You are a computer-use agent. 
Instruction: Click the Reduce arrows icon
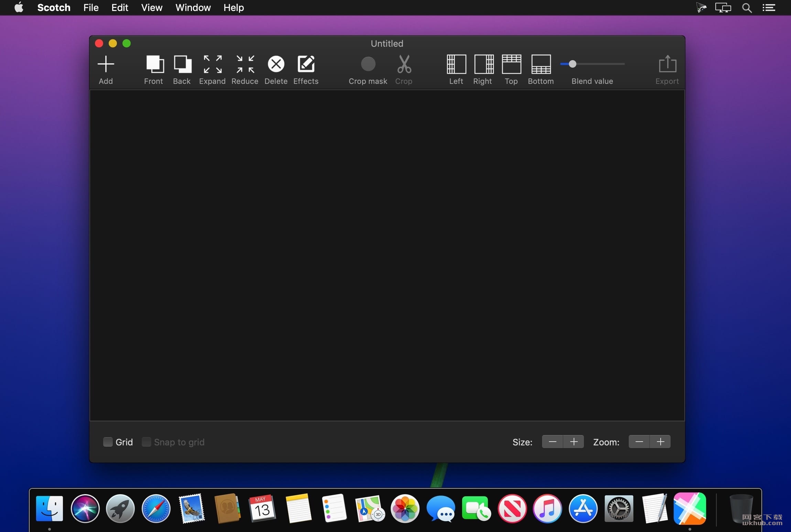(x=245, y=64)
